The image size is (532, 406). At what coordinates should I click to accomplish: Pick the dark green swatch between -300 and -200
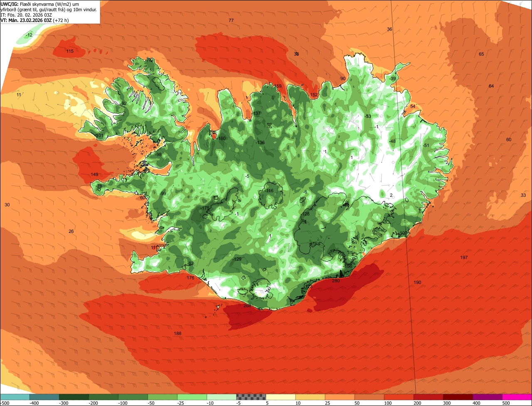point(74,397)
